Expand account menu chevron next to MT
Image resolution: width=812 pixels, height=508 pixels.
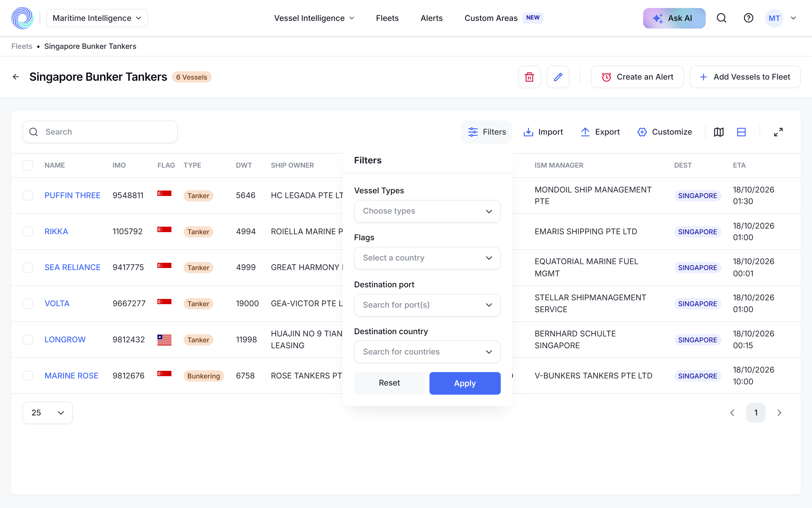pos(793,18)
